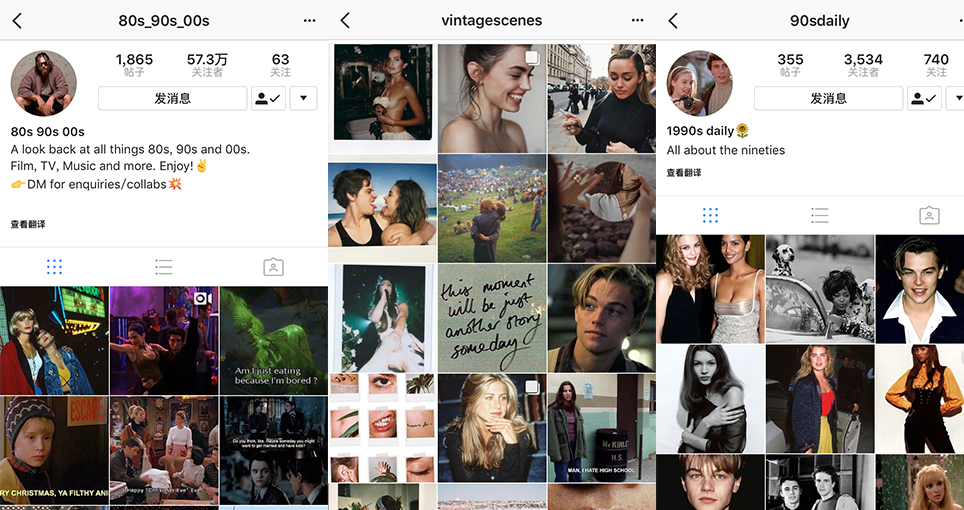This screenshot has width=964, height=510.
Task: Open tagged photos on 90sdaily profile
Action: [929, 215]
